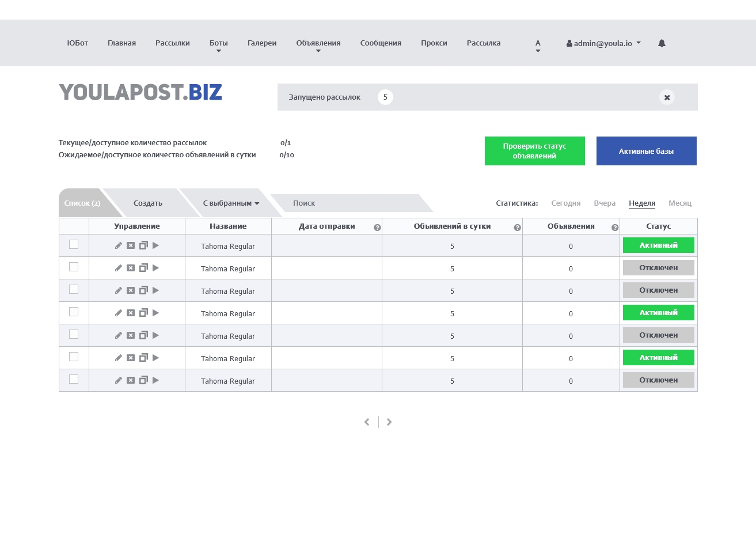
Task: Tick the checkbox in the sixth table row
Action: click(74, 357)
